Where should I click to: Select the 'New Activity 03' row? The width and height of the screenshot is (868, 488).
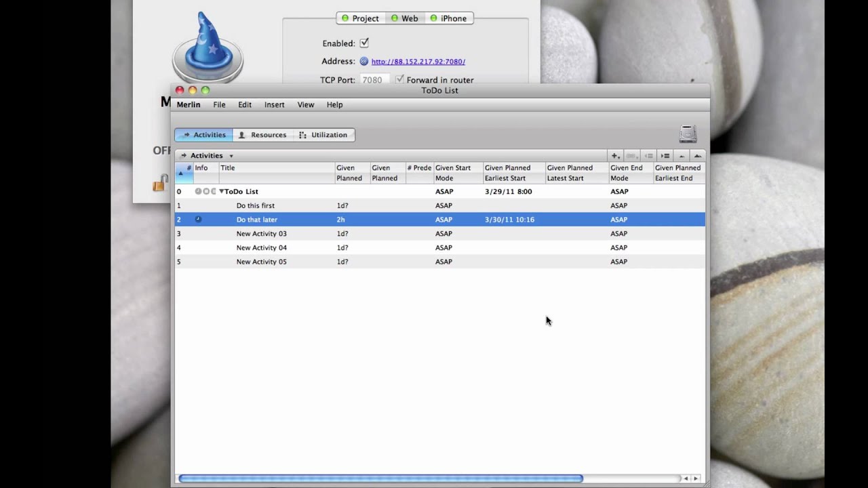coord(440,233)
